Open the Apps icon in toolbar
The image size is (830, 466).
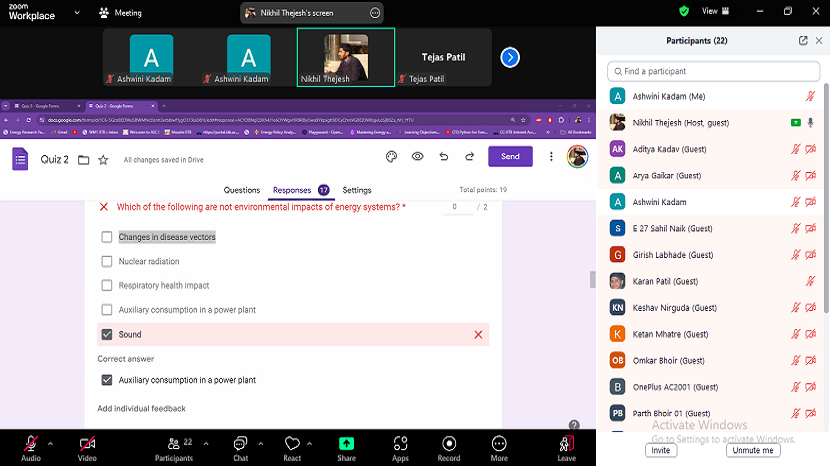[x=400, y=443]
